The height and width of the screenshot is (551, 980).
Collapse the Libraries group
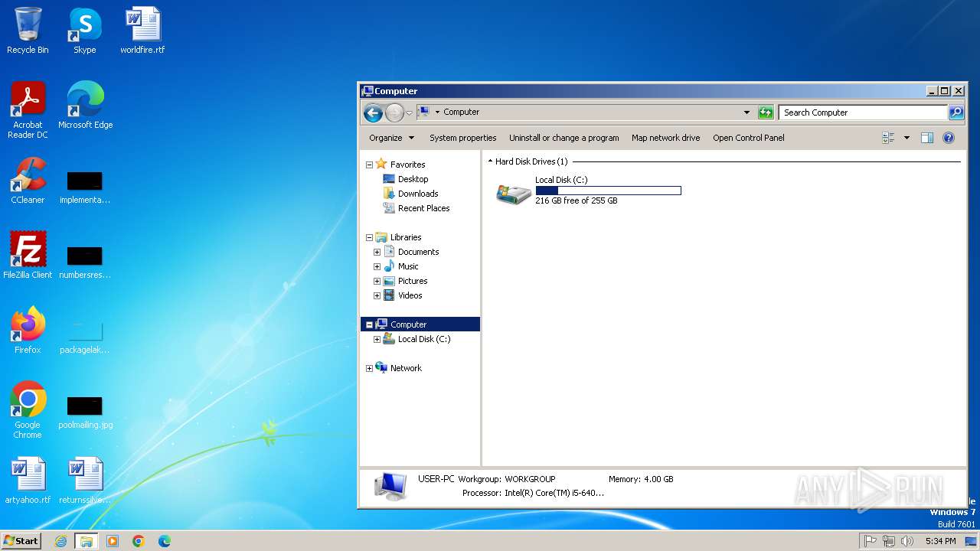coord(369,237)
